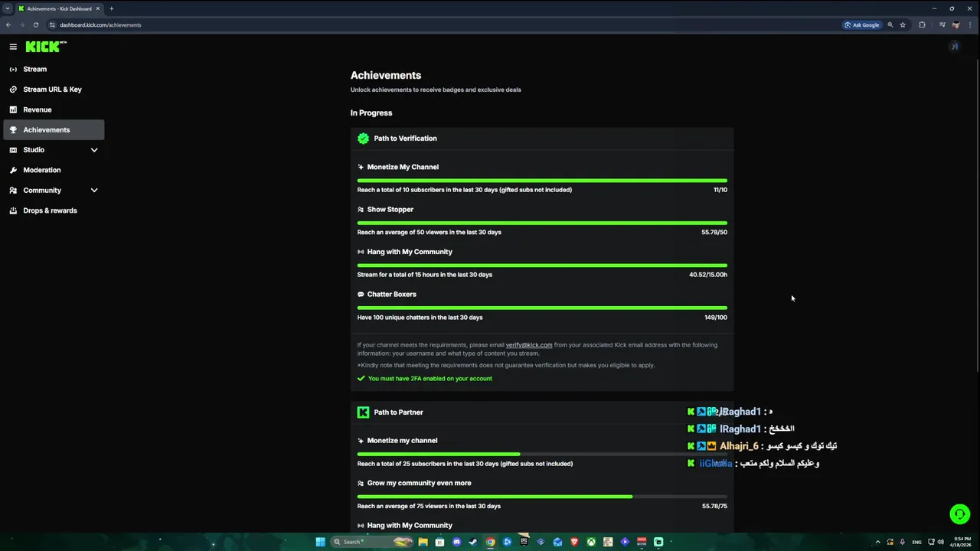Open the Windows Start menu
This screenshot has width=980, height=551.
[321, 542]
